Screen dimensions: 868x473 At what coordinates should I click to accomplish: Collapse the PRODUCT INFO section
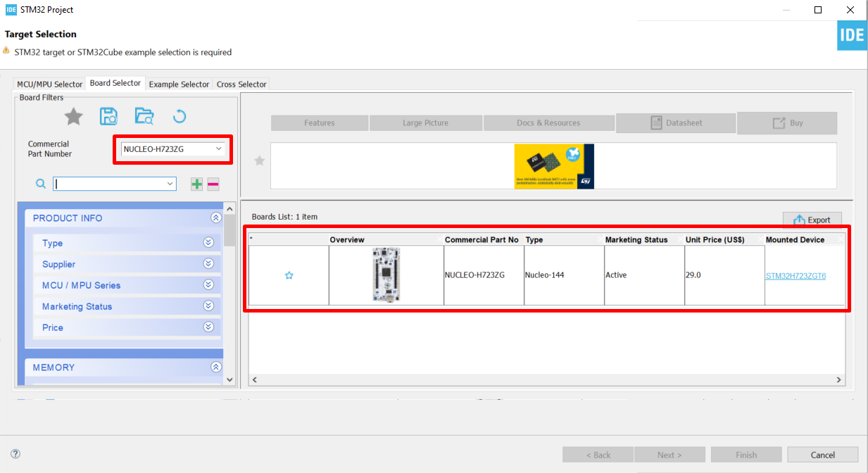216,217
